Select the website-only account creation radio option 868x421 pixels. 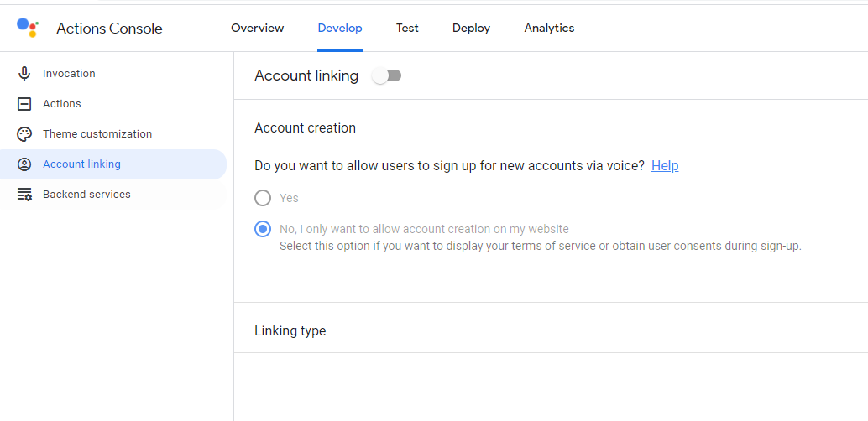point(263,229)
